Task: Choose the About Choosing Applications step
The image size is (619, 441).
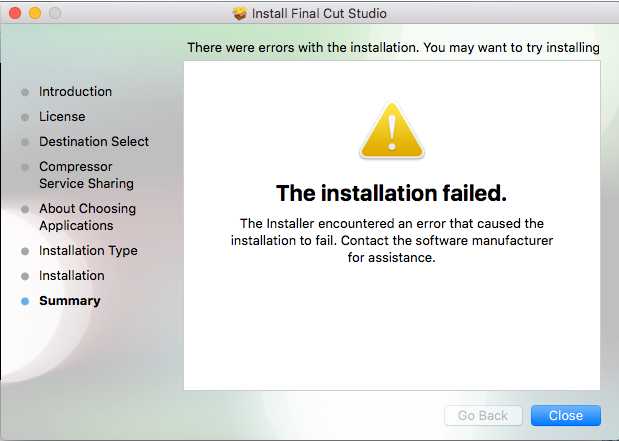Action: (x=88, y=217)
